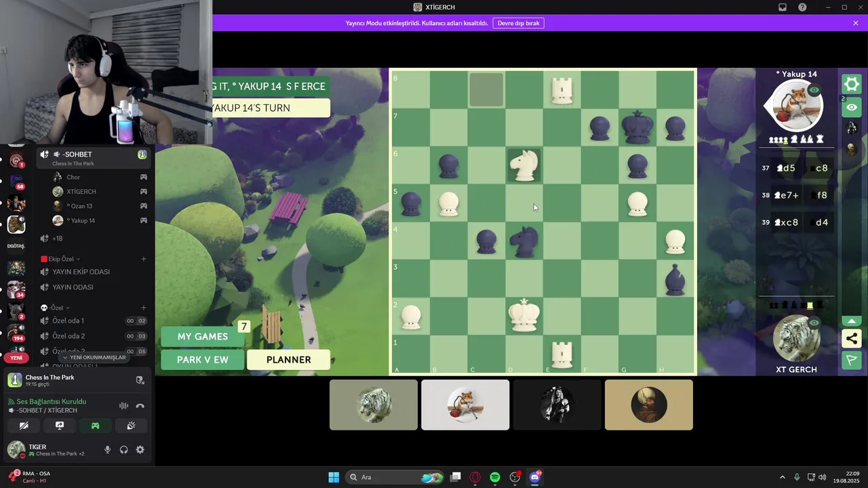This screenshot has height=488, width=868.
Task: Share your screen
Action: (x=60, y=426)
